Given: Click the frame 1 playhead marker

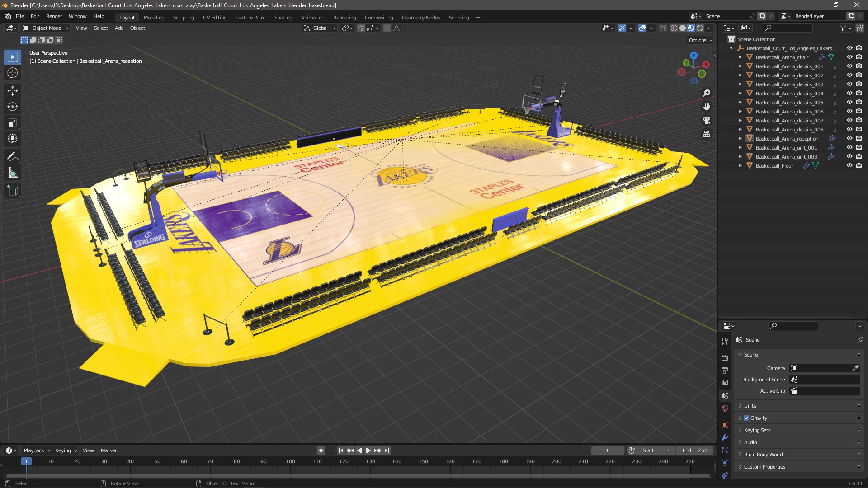Looking at the screenshot, I should point(26,461).
